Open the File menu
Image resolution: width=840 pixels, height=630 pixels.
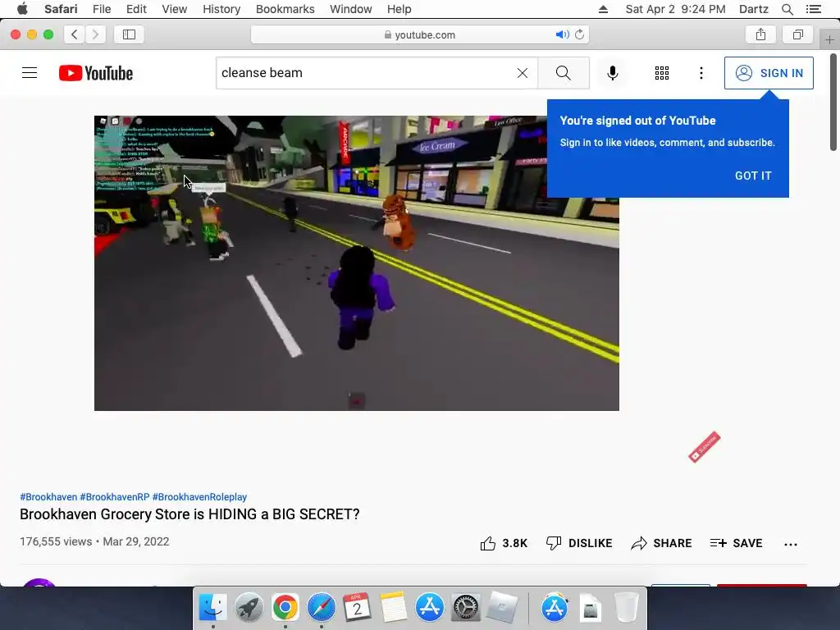(x=101, y=9)
